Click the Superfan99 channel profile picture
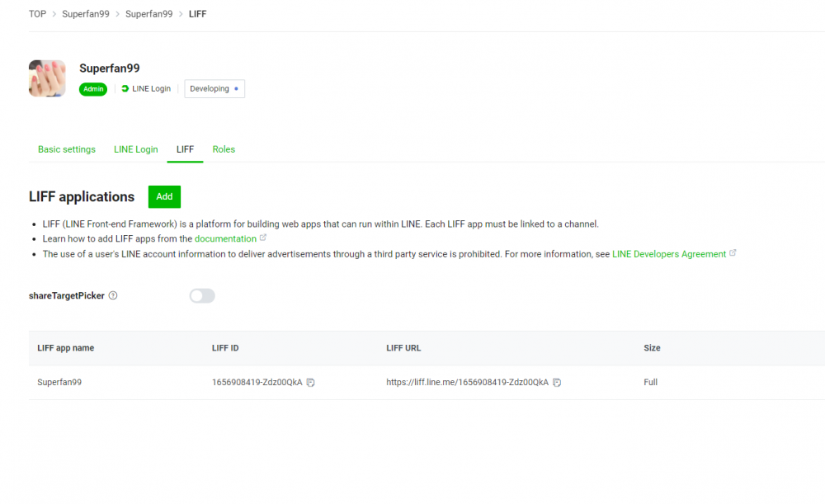The image size is (825, 504). click(47, 78)
